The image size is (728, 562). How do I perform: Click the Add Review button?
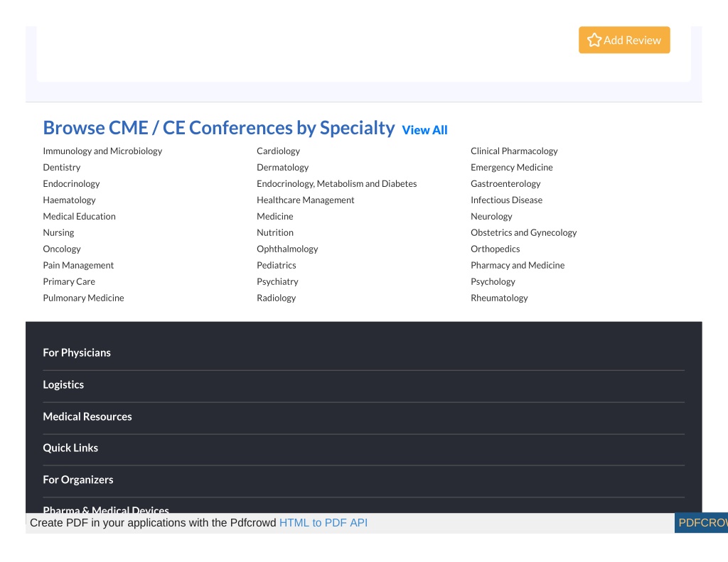[624, 40]
